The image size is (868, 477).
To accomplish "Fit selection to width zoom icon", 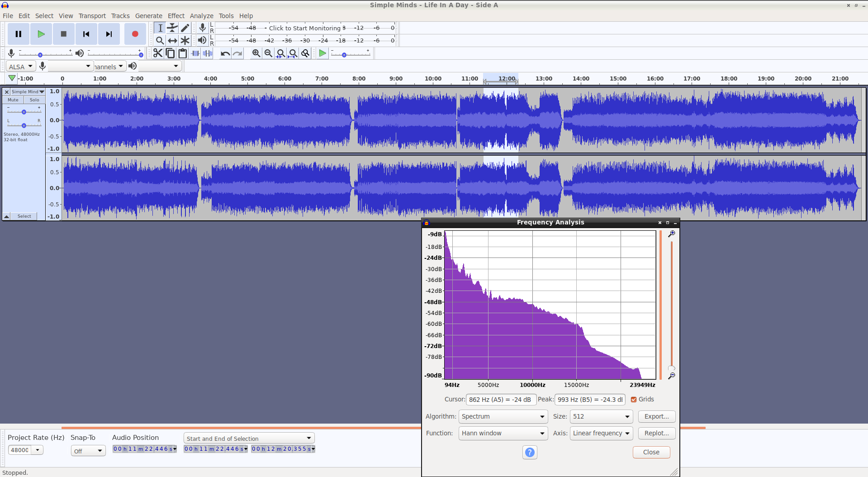I will coord(281,53).
